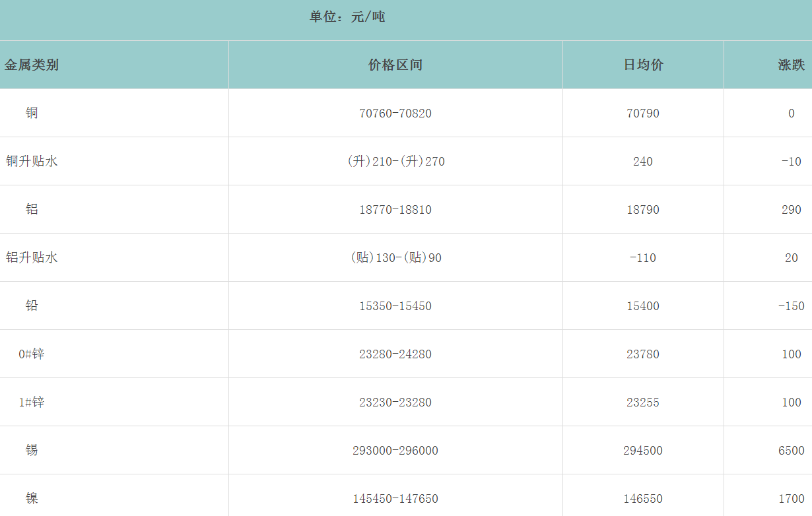Select aluminum daily average 18790

pyautogui.click(x=643, y=210)
